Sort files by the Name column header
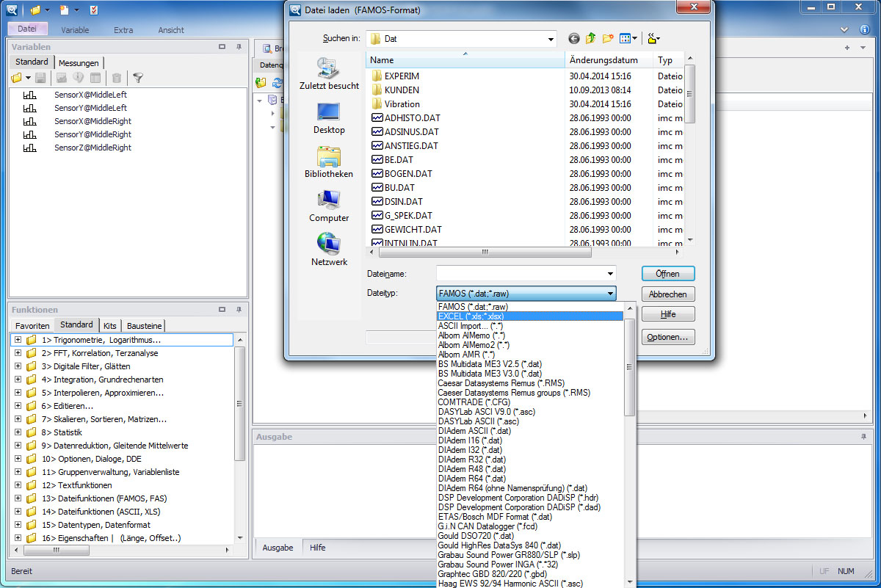 [465, 60]
